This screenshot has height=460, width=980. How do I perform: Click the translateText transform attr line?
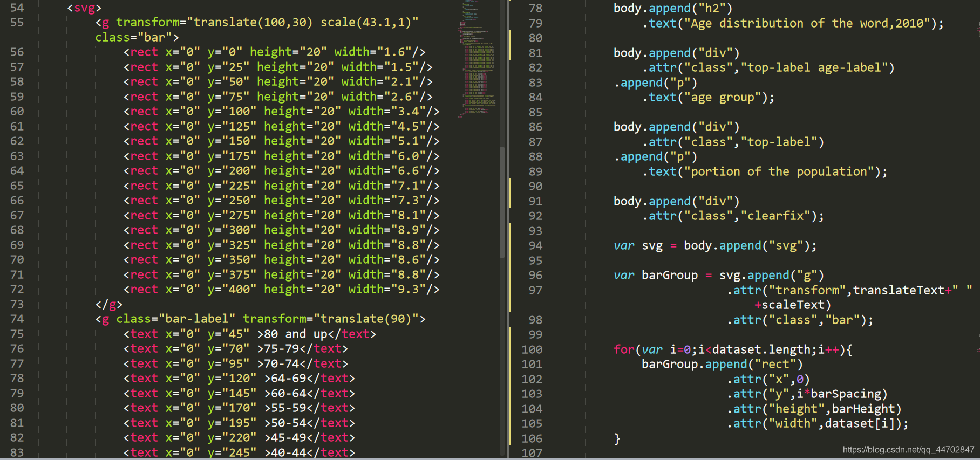[849, 290]
